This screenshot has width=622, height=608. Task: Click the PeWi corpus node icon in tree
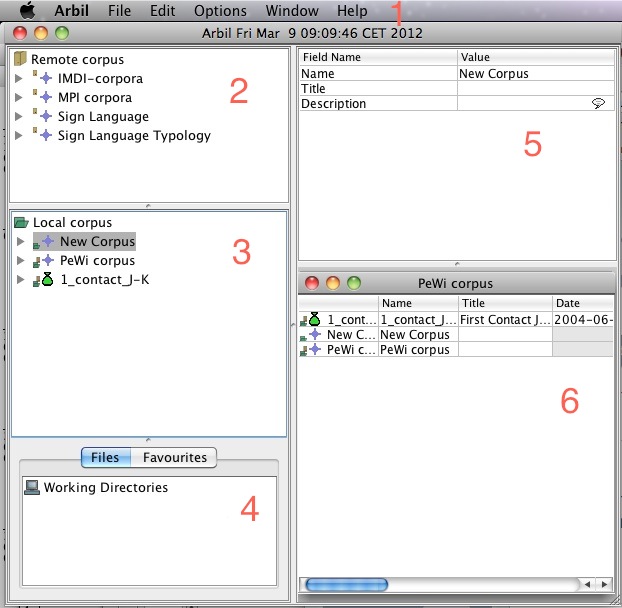coord(45,261)
